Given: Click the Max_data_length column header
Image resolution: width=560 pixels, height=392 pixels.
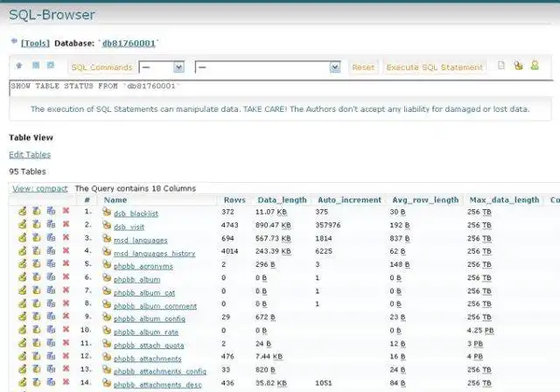Looking at the screenshot, I should point(504,199).
